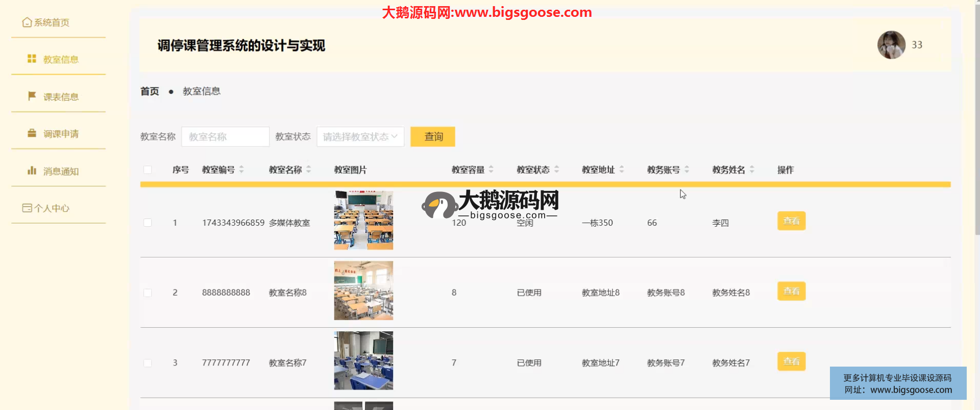Click the bar chart icon for 消息通知

32,171
